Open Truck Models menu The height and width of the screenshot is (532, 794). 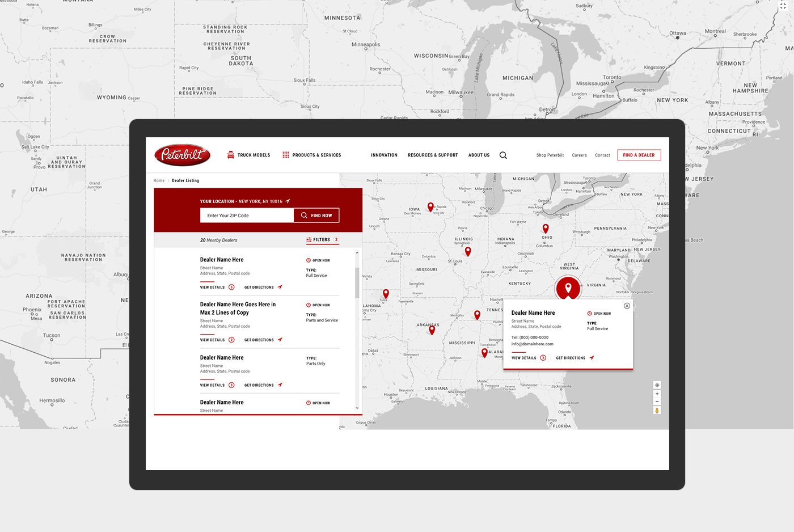248,155
